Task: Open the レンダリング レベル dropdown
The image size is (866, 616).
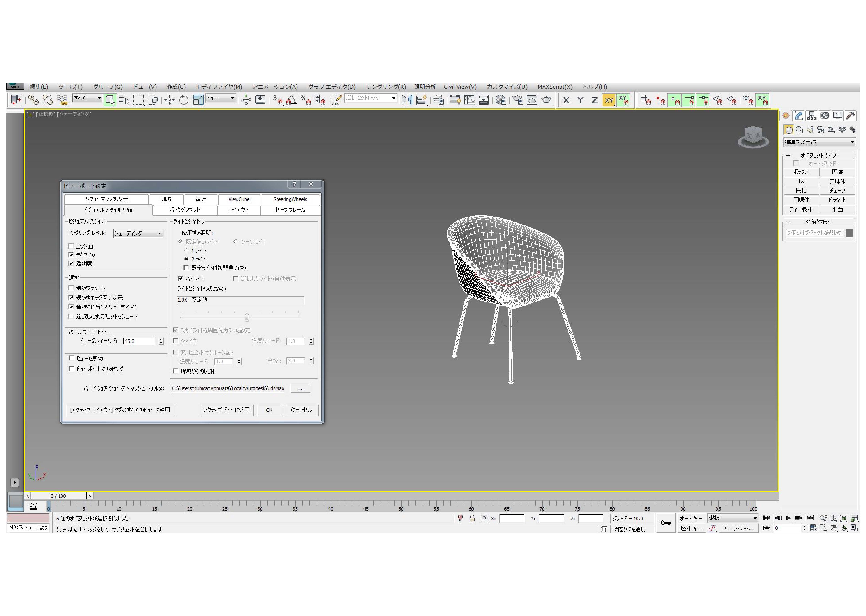Action: [x=138, y=233]
